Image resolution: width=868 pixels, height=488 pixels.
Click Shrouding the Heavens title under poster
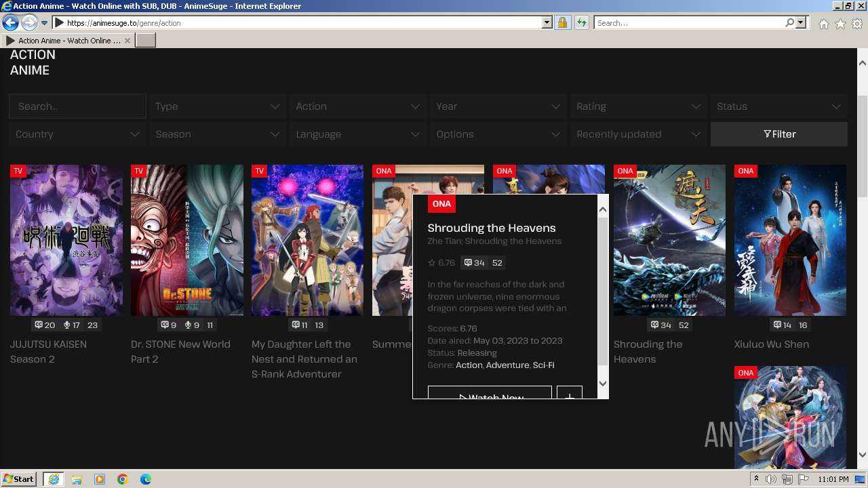coord(648,352)
